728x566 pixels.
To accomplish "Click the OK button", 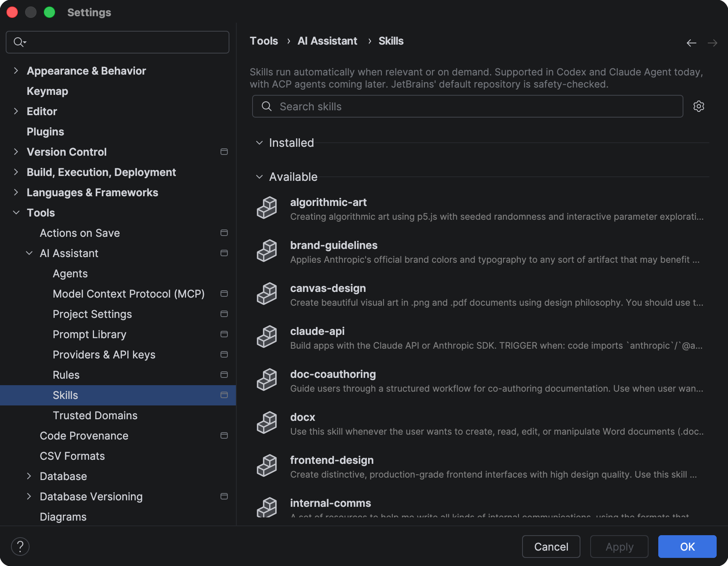I will pos(687,547).
